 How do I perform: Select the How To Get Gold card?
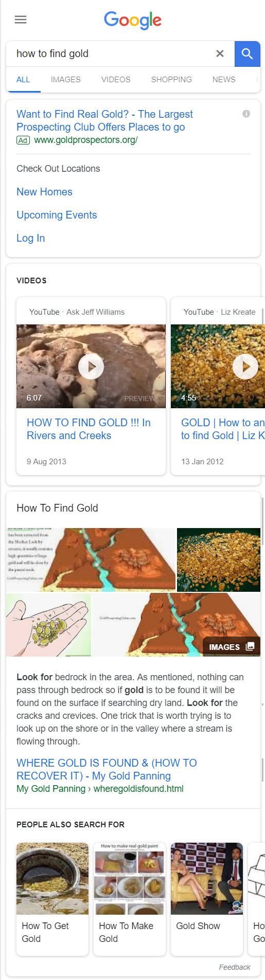click(x=52, y=899)
